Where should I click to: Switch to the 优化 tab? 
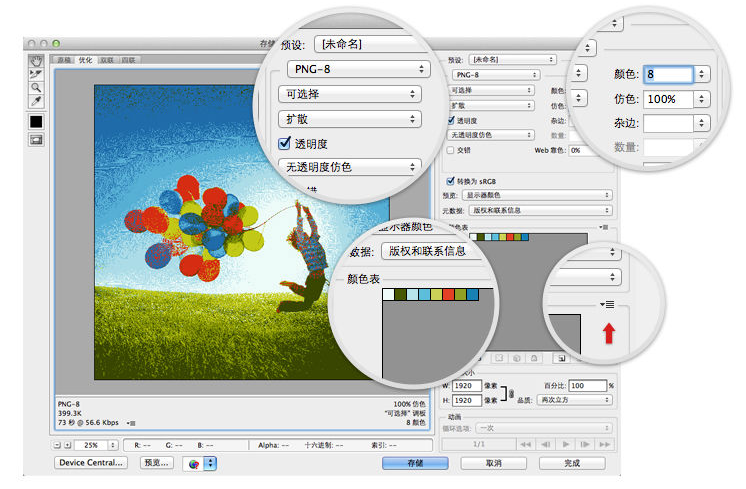[x=86, y=60]
